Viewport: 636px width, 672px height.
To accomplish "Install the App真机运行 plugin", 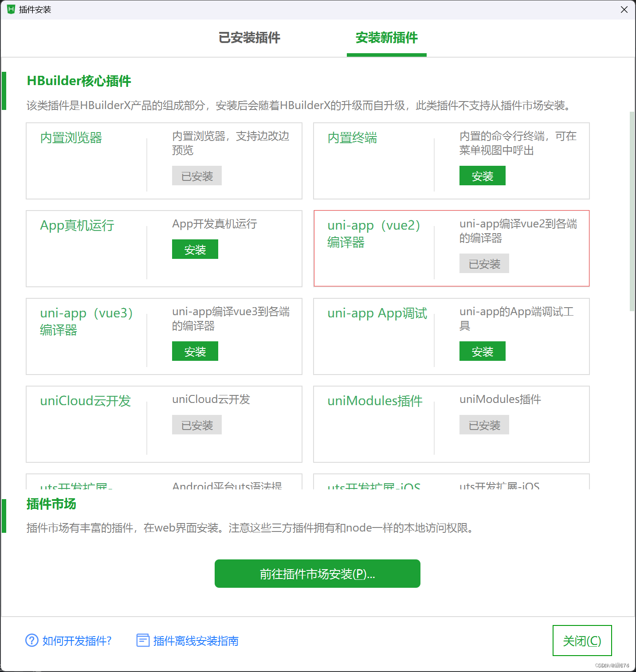I will point(195,250).
